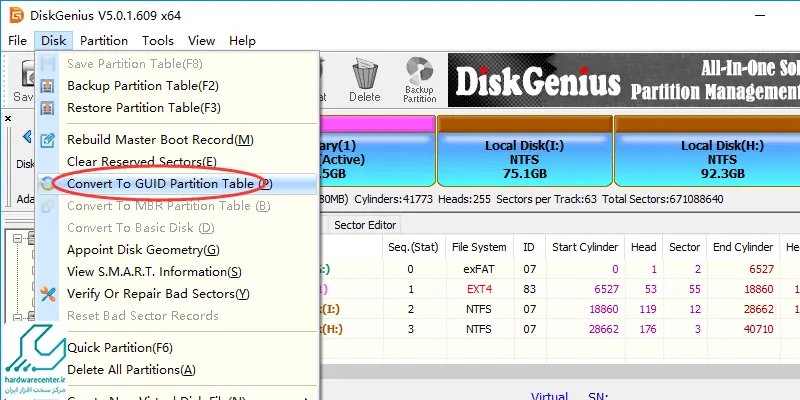Click the DiskGenius banner image
800x400 pixels.
pos(623,80)
